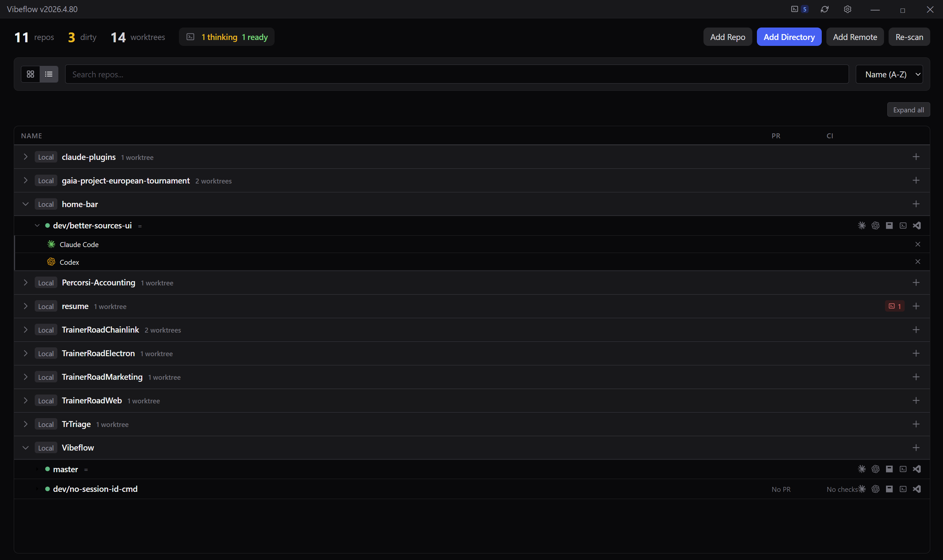
Task: Click the "14 worktrees" counter
Action: pos(138,37)
